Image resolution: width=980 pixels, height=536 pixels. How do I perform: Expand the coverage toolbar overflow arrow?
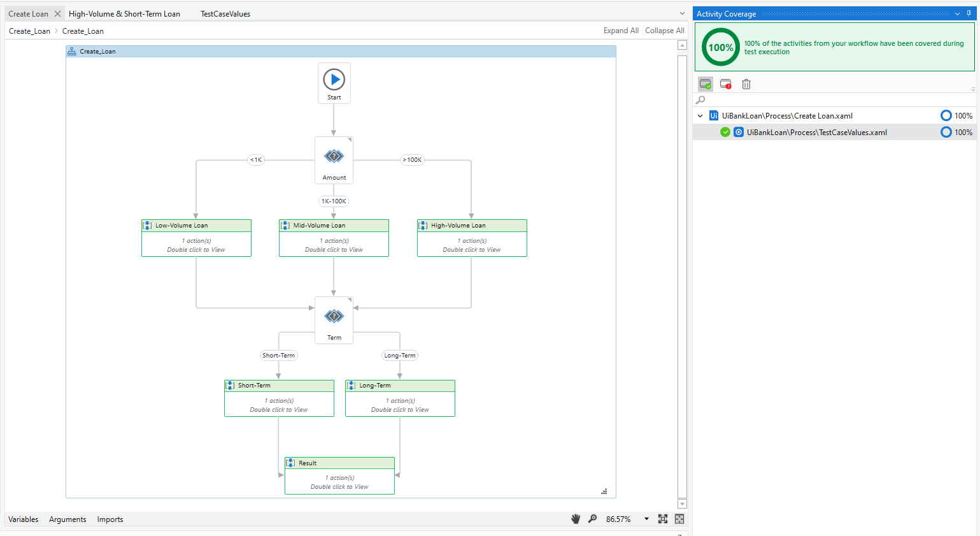click(x=972, y=89)
